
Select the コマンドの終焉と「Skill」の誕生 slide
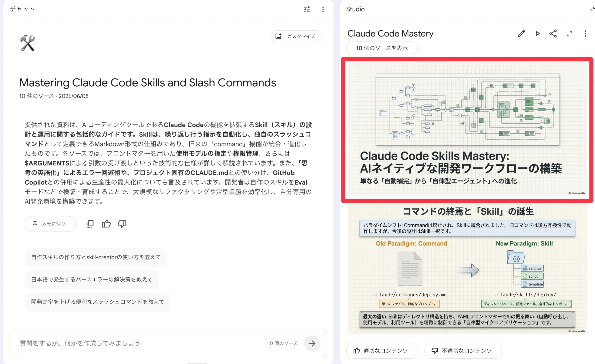467,269
